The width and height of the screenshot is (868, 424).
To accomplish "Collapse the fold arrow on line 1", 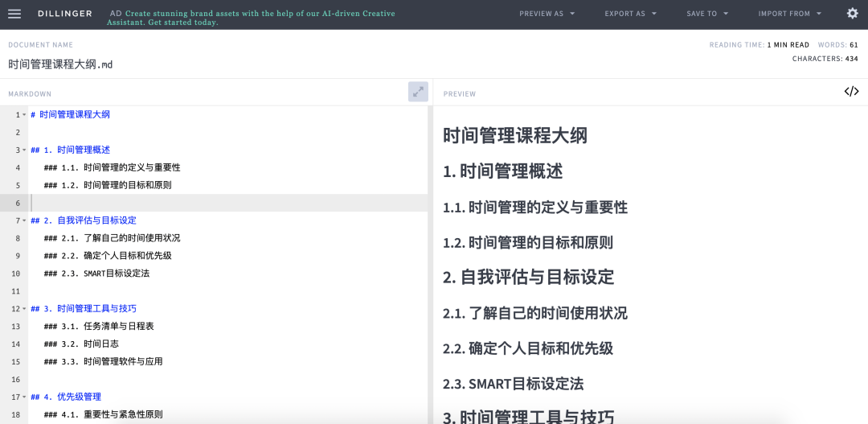I will tap(24, 115).
